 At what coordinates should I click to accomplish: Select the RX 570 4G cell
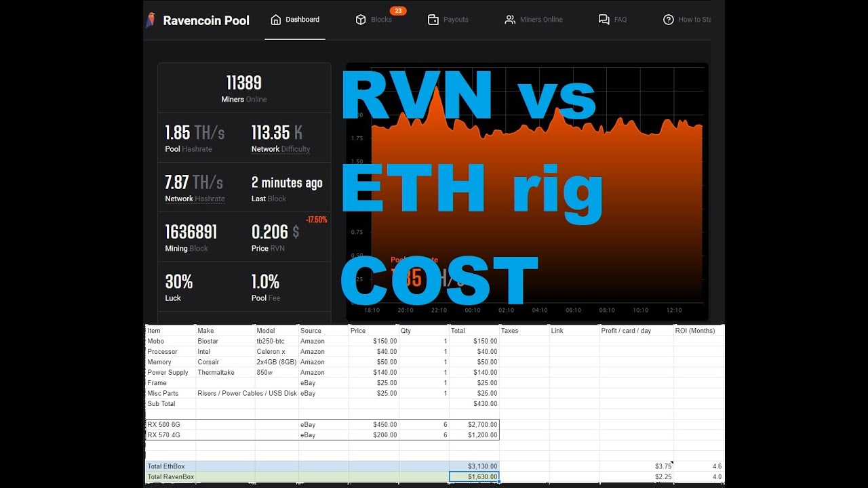[171, 435]
